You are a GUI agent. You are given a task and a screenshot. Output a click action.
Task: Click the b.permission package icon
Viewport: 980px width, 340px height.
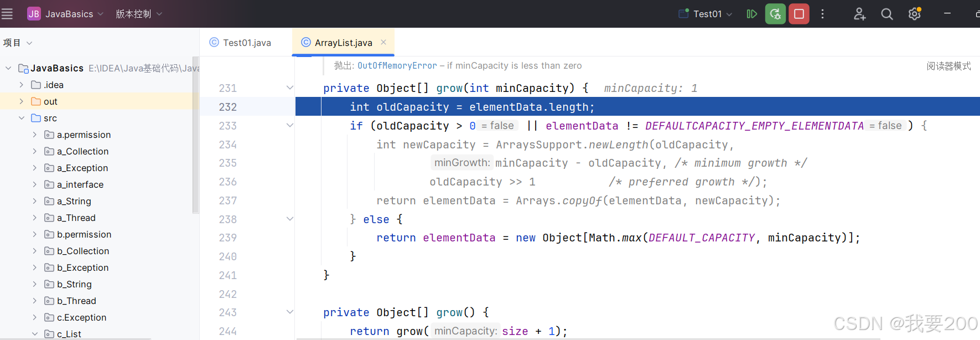pyautogui.click(x=49, y=234)
